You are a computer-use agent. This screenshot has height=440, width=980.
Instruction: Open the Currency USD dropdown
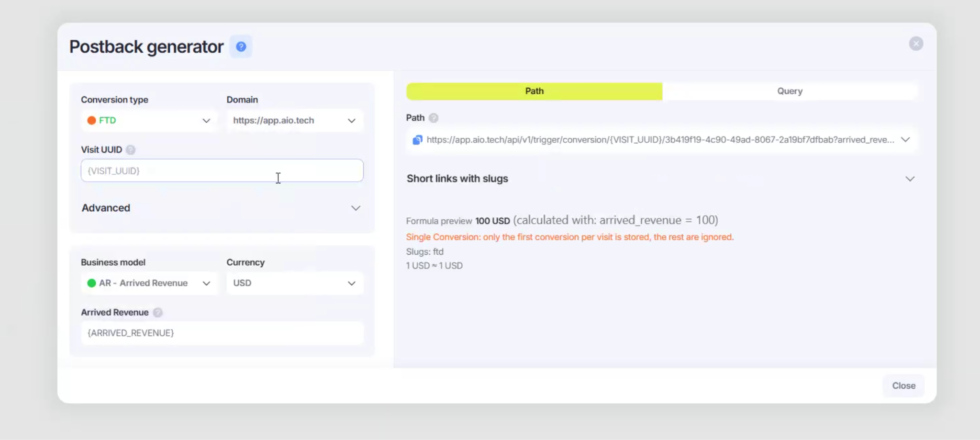(295, 283)
